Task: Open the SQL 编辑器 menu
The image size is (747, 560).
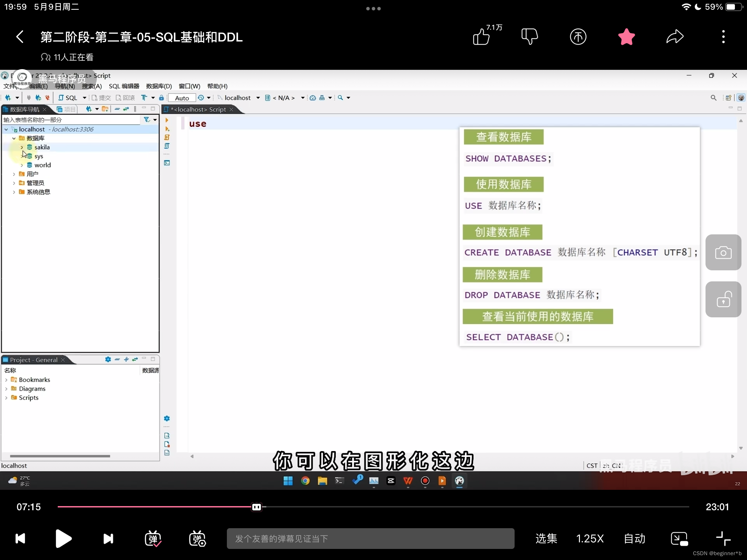Action: point(124,86)
